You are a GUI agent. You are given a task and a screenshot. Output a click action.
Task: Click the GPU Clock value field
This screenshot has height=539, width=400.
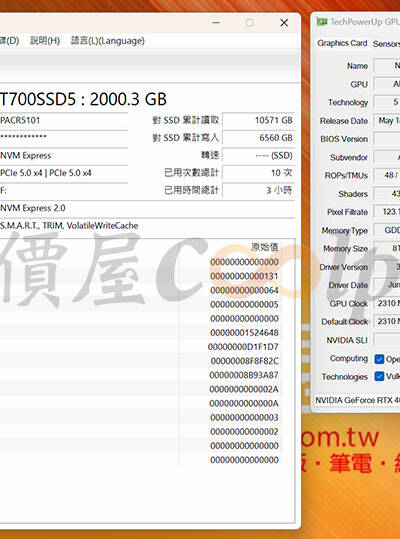[387, 304]
